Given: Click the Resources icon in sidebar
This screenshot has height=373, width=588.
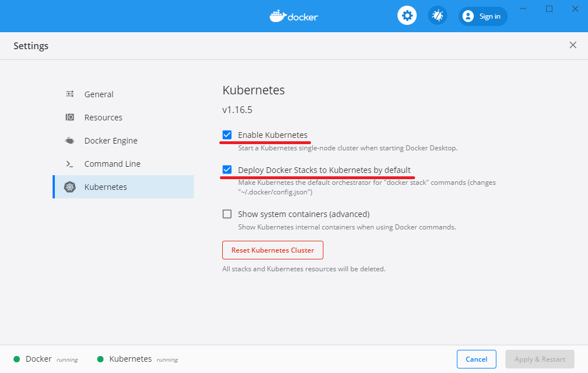Looking at the screenshot, I should [70, 118].
